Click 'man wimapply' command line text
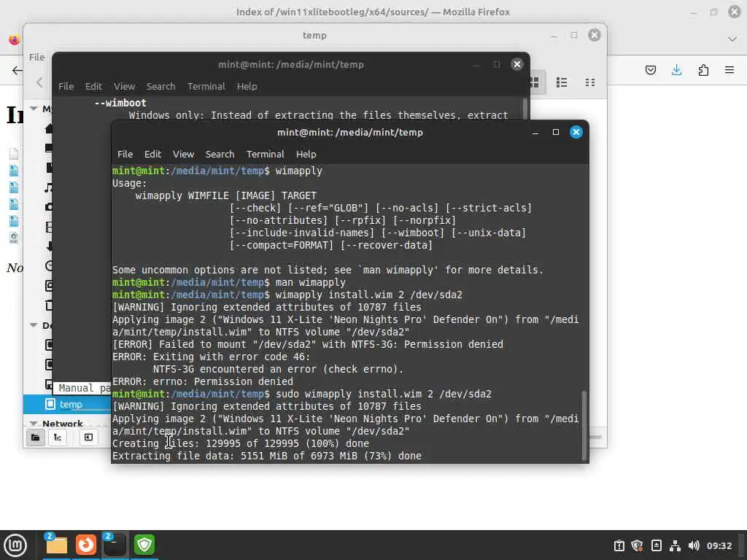 [310, 282]
